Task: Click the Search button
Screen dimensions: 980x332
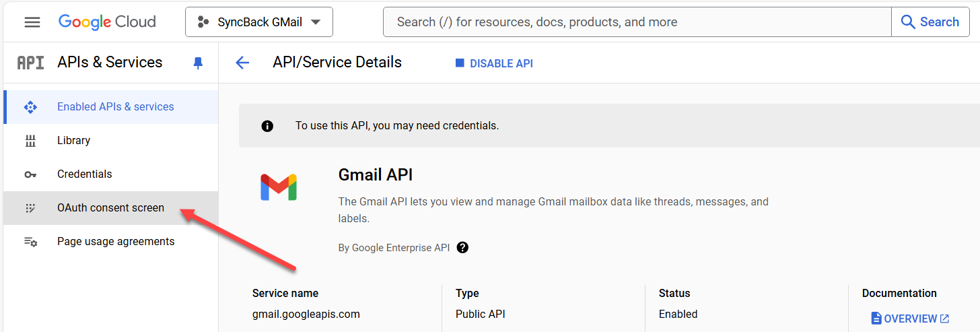Action: pyautogui.click(x=930, y=22)
